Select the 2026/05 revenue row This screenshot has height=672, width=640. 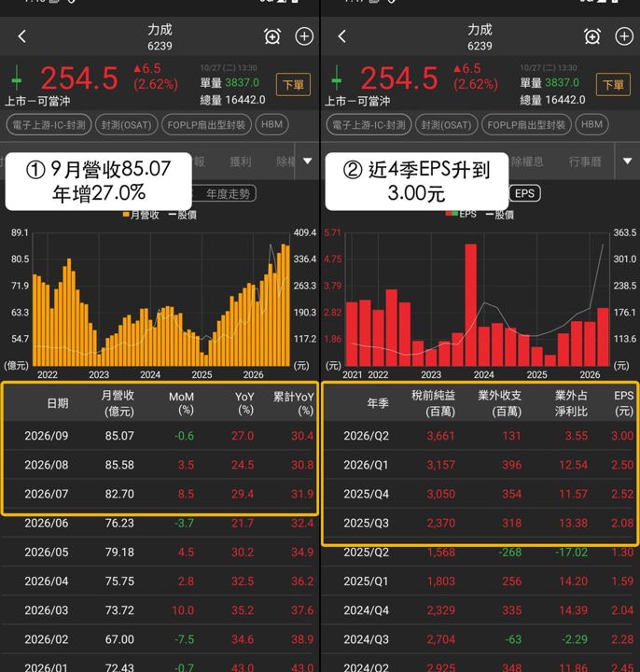(160, 553)
